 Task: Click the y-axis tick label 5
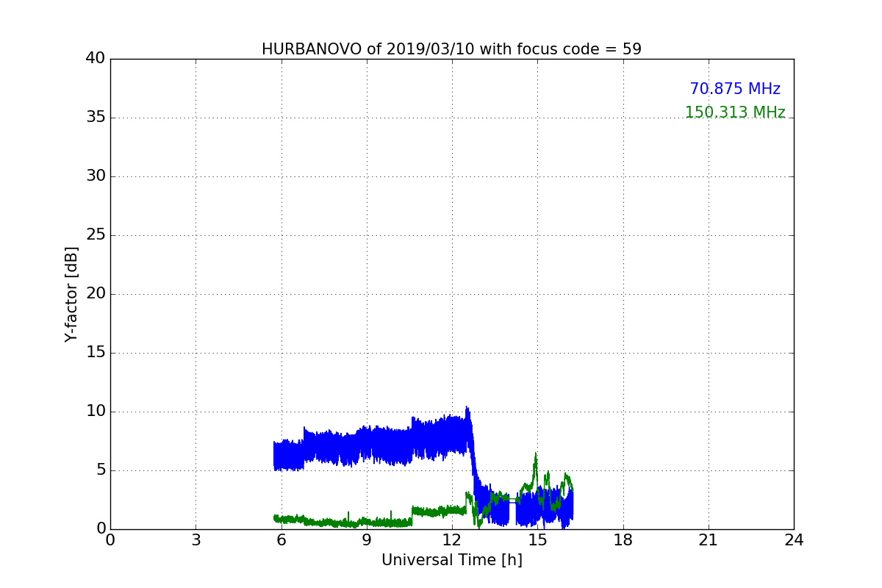pos(101,470)
